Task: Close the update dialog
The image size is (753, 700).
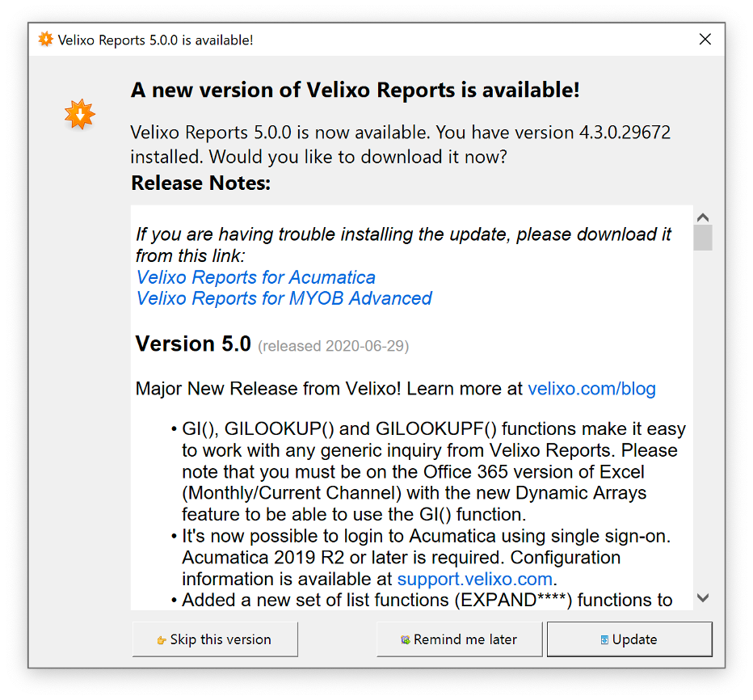Action: click(705, 40)
